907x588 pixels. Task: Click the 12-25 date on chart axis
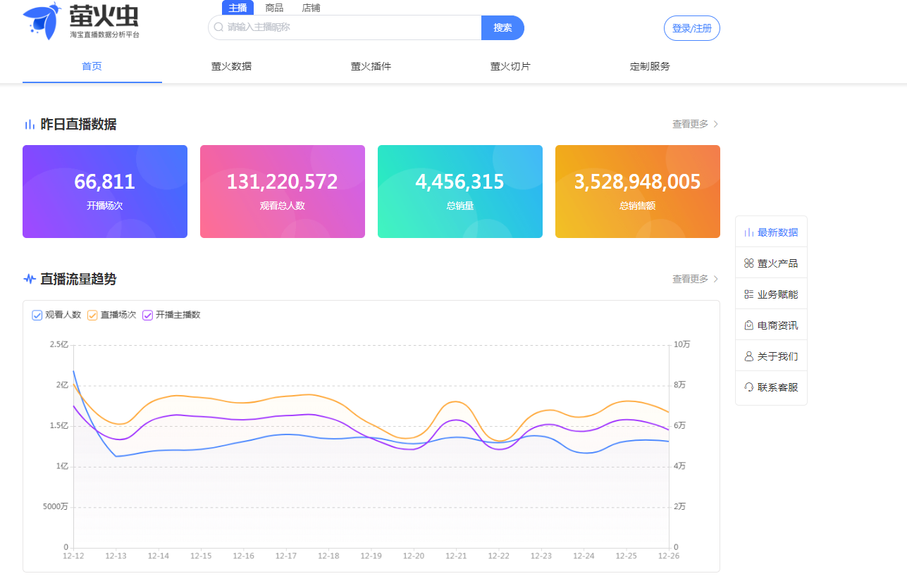pos(626,556)
